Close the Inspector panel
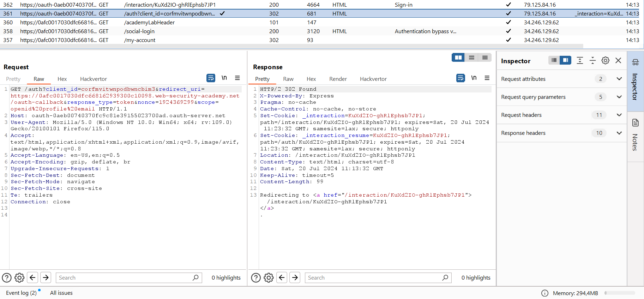This screenshot has height=299, width=644. coord(618,60)
